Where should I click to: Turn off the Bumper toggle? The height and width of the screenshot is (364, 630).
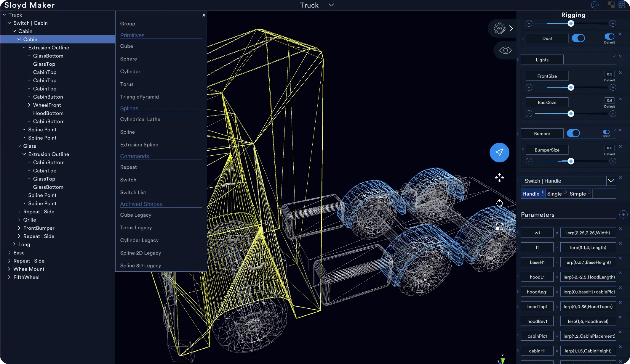pyautogui.click(x=574, y=133)
